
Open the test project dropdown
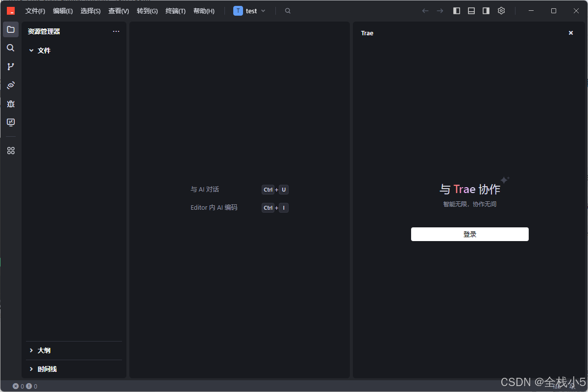pyautogui.click(x=250, y=11)
